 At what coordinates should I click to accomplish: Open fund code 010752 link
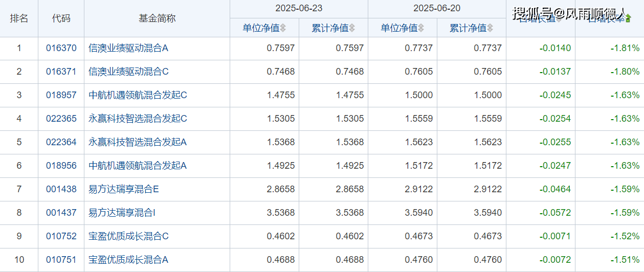[61, 236]
